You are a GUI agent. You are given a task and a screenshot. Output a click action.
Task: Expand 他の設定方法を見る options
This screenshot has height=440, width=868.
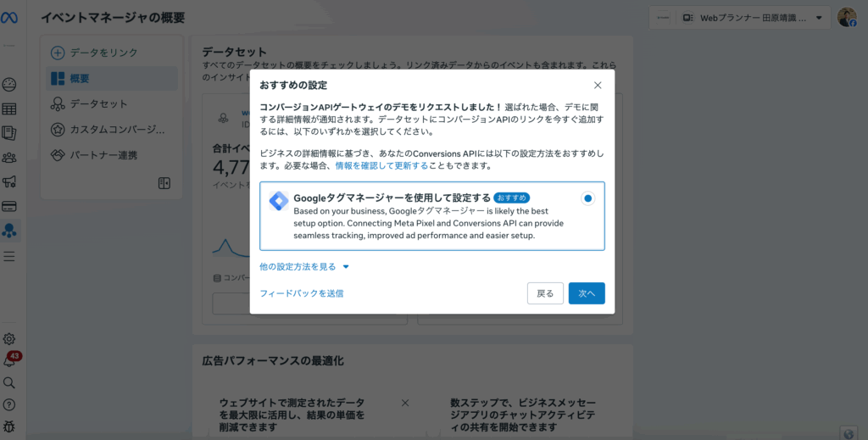(x=304, y=266)
